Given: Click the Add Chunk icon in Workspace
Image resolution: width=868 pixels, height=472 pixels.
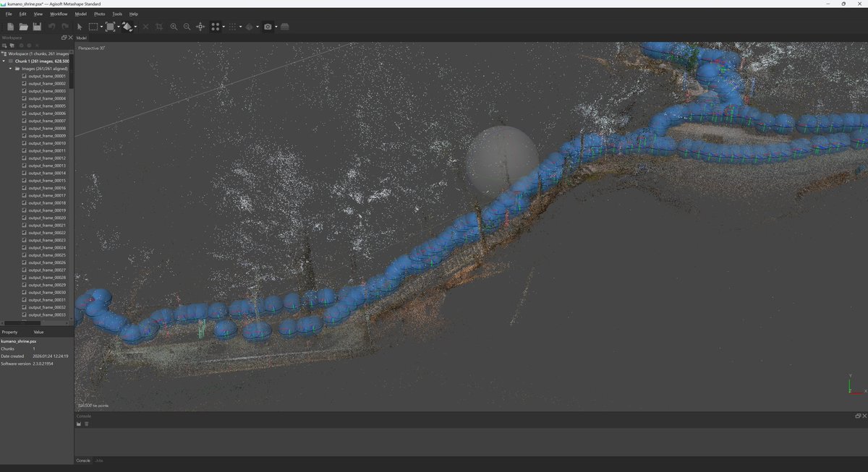Looking at the screenshot, I should point(4,46).
